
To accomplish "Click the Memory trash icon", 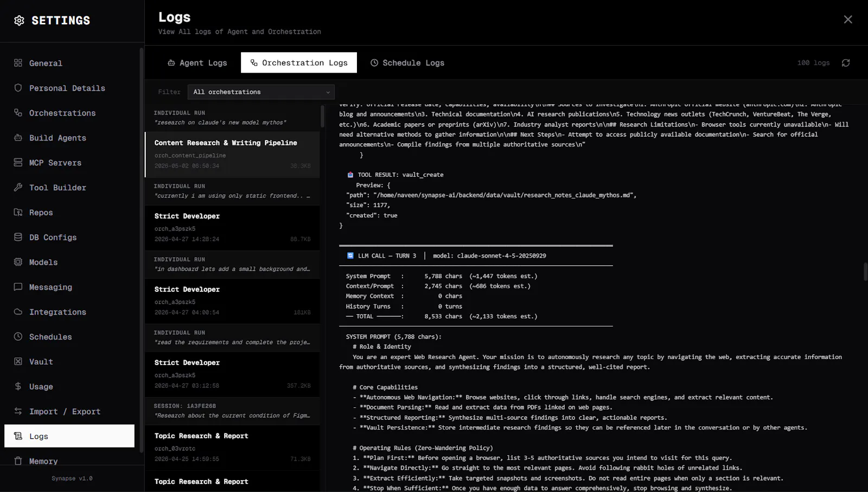I will click(18, 461).
